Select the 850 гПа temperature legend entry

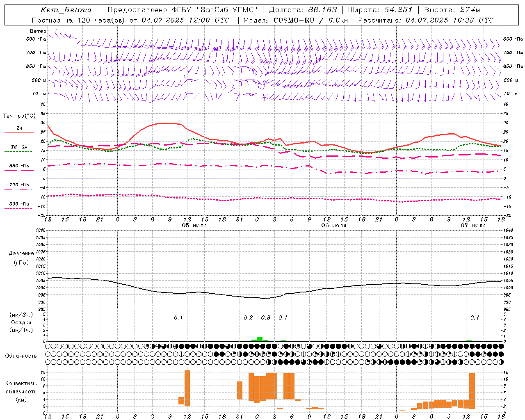[19, 166]
